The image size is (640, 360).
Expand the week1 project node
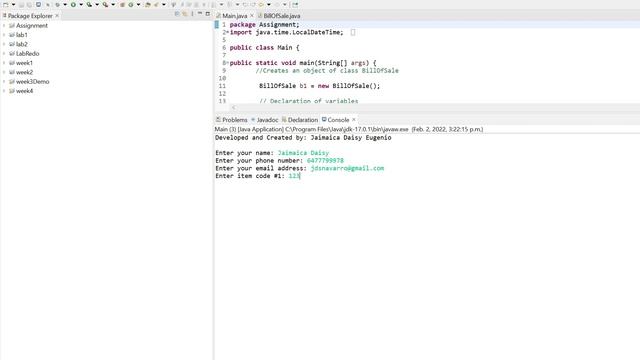pos(4,63)
